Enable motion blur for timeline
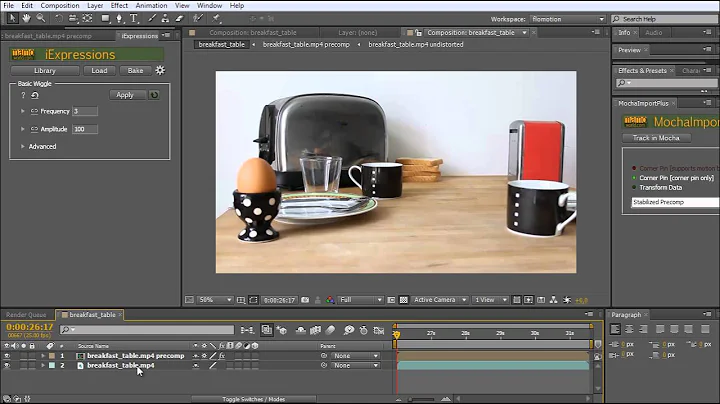 (331, 330)
